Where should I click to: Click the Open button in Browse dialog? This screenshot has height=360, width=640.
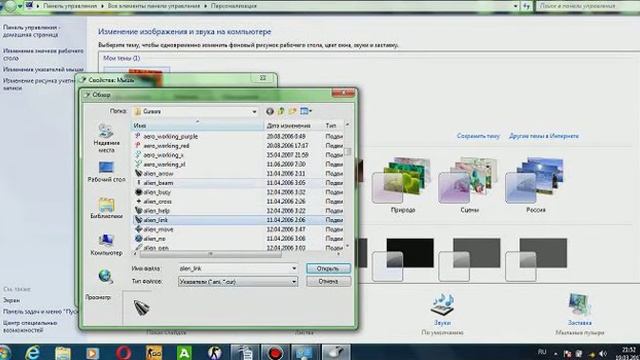click(328, 269)
